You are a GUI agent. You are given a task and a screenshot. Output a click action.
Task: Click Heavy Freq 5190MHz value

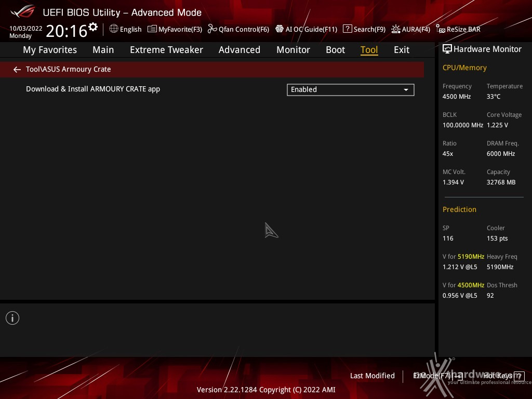tap(500, 267)
